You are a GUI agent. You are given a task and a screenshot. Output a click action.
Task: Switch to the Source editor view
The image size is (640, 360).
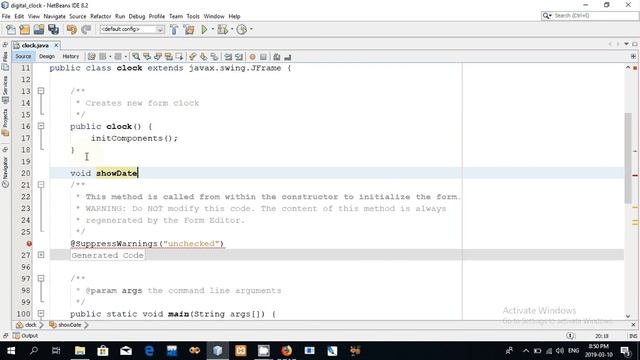[x=23, y=56]
